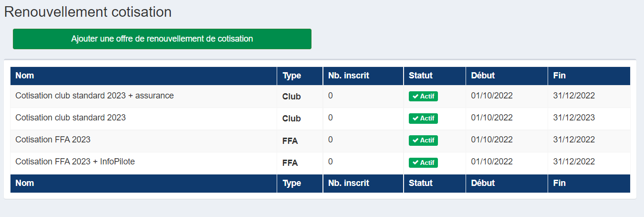Select the Cotisation club standard 2023 entry
The image size is (644, 217).
point(320,119)
